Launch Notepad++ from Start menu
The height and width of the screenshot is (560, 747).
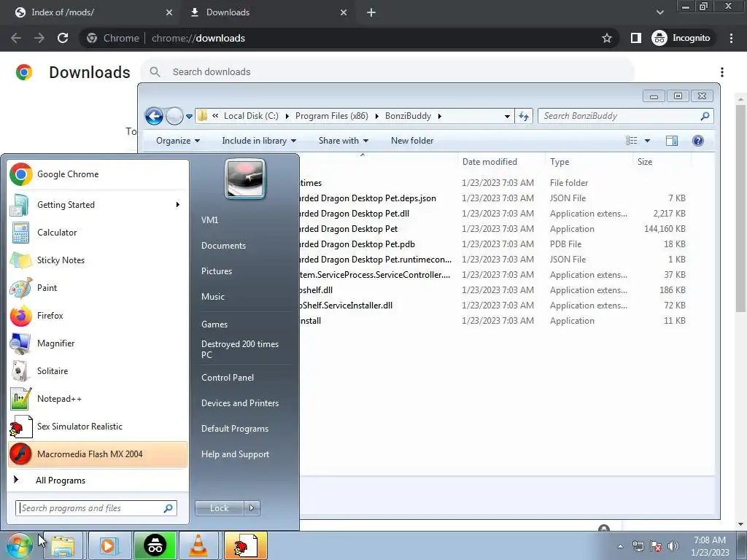(x=98, y=399)
